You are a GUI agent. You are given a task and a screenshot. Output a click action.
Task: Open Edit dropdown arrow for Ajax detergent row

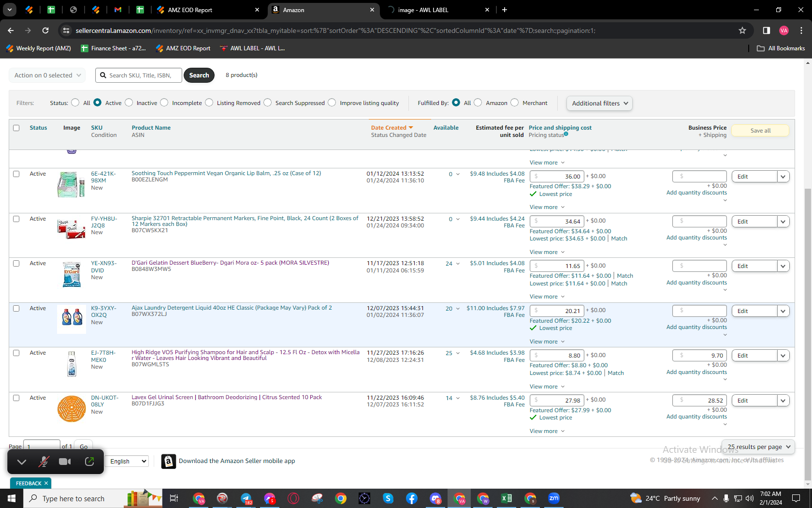click(x=783, y=311)
